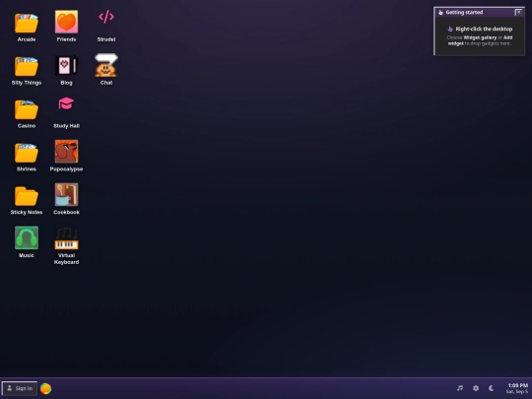Open the Cookbook icon

point(66,194)
